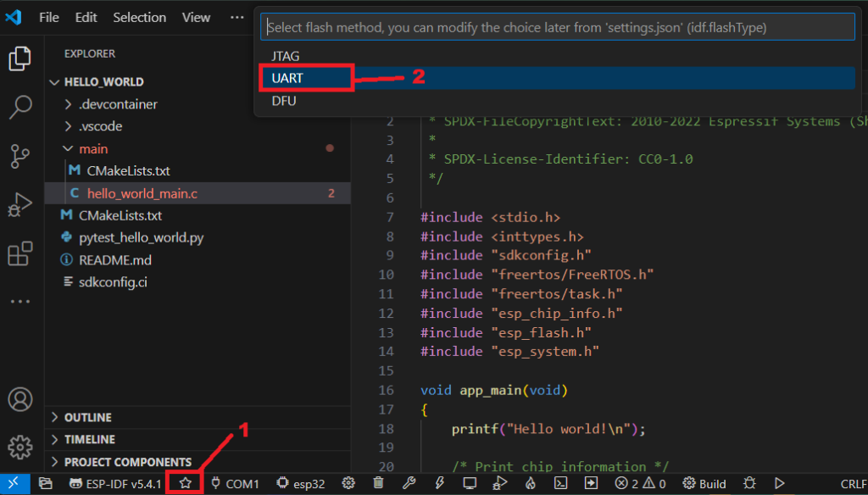Screen dimensions: 868x495
Task: Change the esp32 device target
Action: pyautogui.click(x=301, y=484)
